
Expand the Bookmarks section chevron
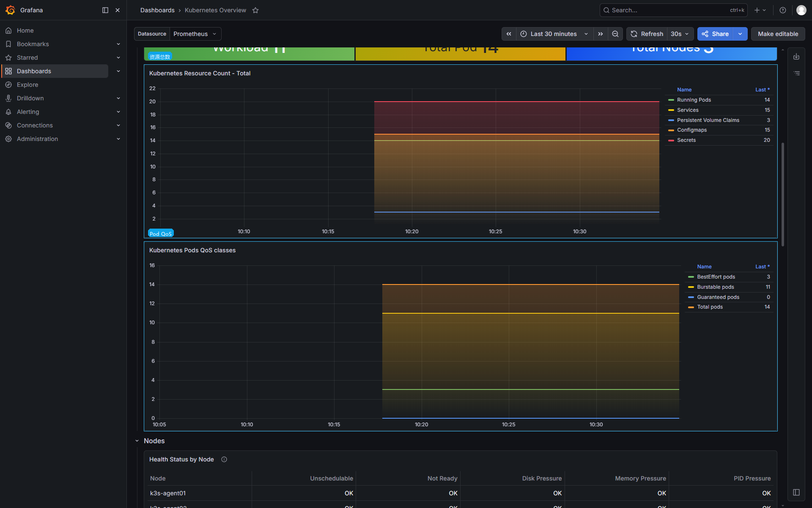click(118, 44)
